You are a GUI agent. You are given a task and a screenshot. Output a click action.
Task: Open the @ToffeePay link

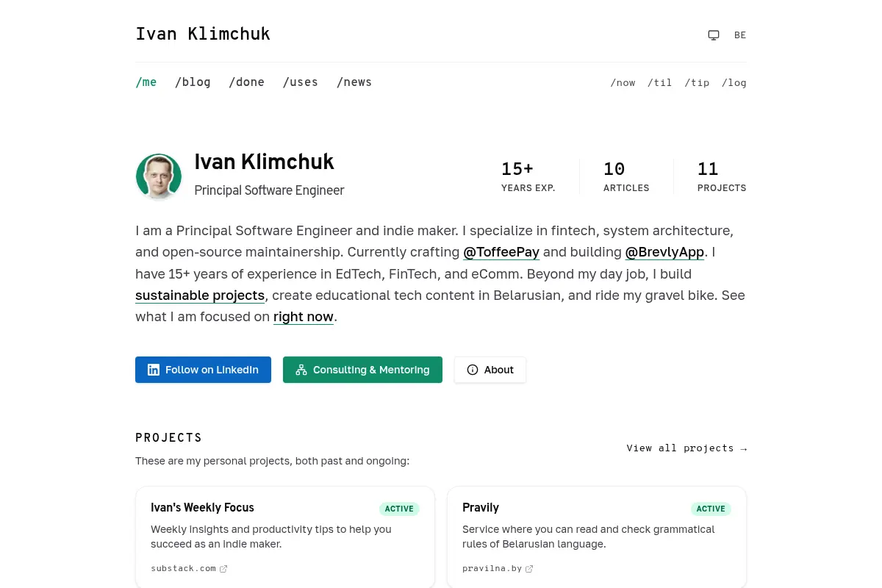pos(501,252)
